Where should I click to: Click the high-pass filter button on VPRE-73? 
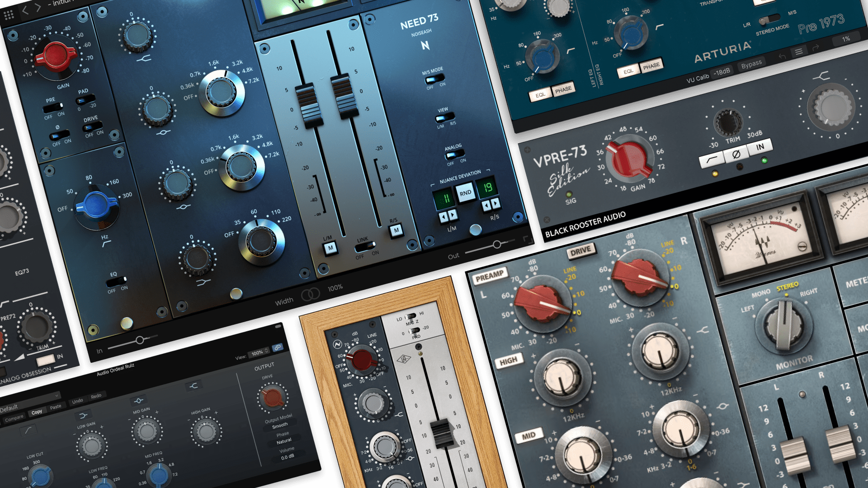point(712,159)
